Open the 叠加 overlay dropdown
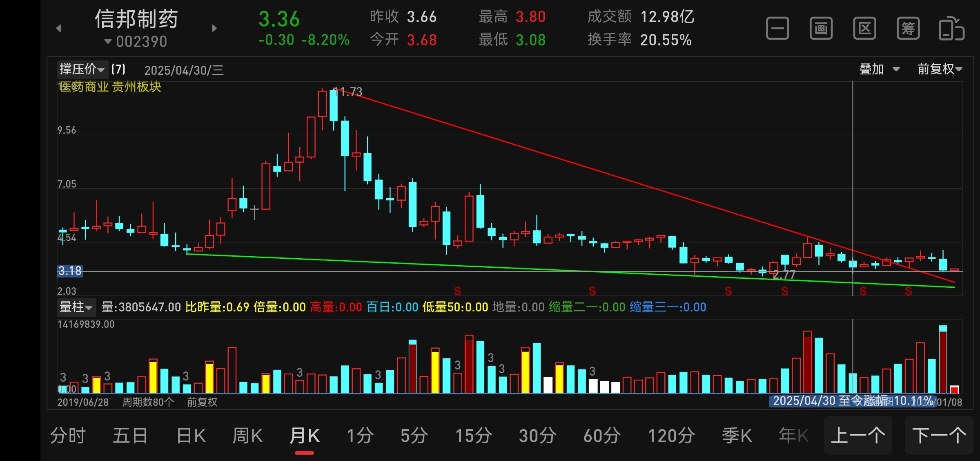The height and width of the screenshot is (461, 980). click(879, 69)
